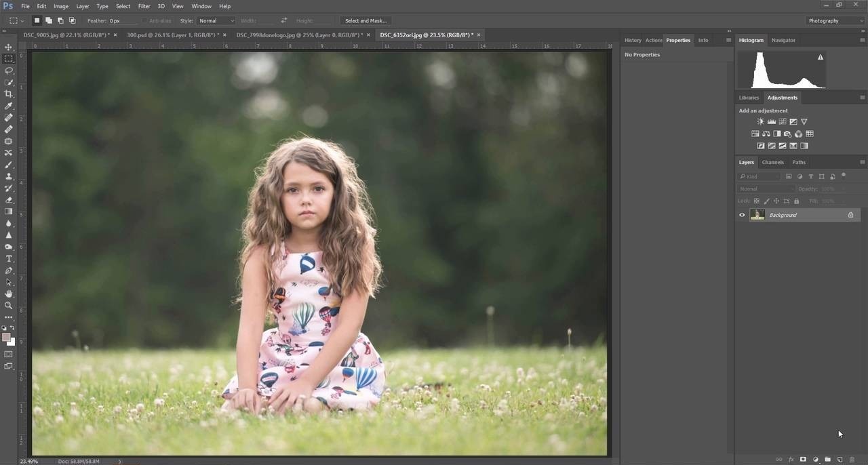
Task: Open the layer Kind filter dropdown
Action: pyautogui.click(x=759, y=177)
